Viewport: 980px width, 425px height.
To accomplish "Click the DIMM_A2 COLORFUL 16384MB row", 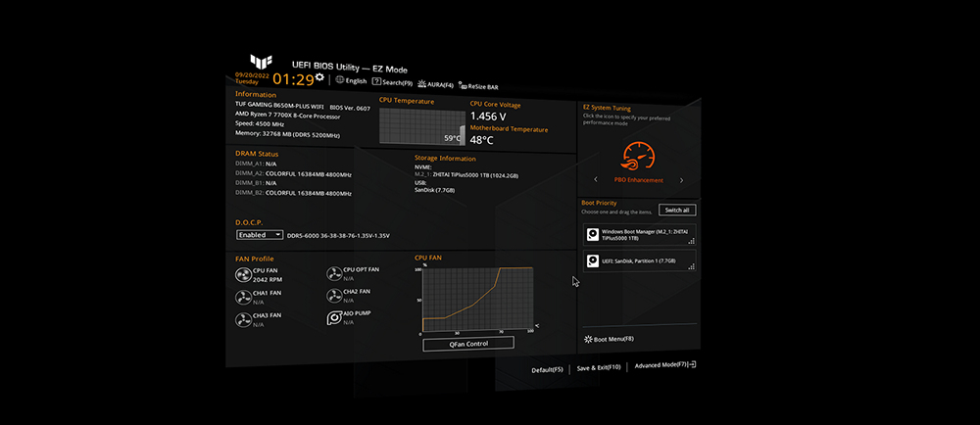I will (293, 174).
